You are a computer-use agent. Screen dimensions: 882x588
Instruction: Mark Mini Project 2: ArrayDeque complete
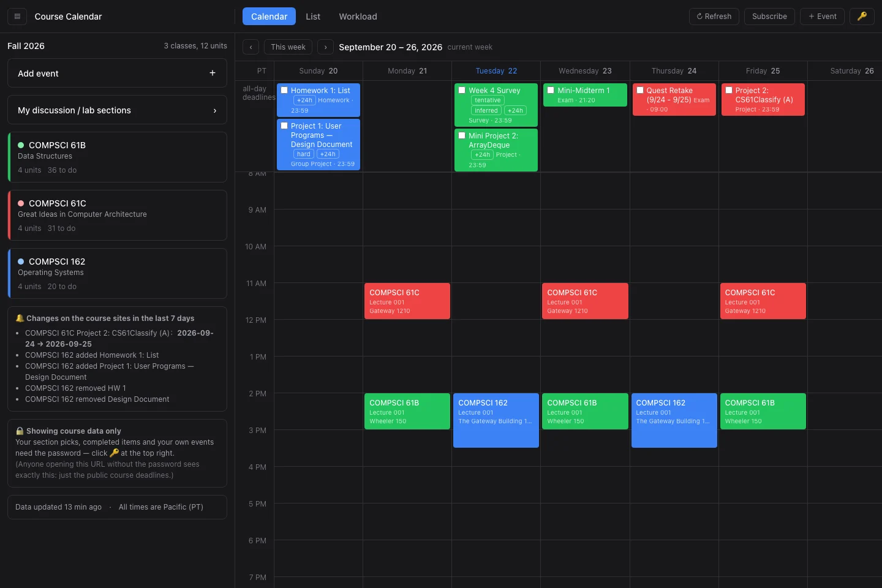pyautogui.click(x=462, y=135)
